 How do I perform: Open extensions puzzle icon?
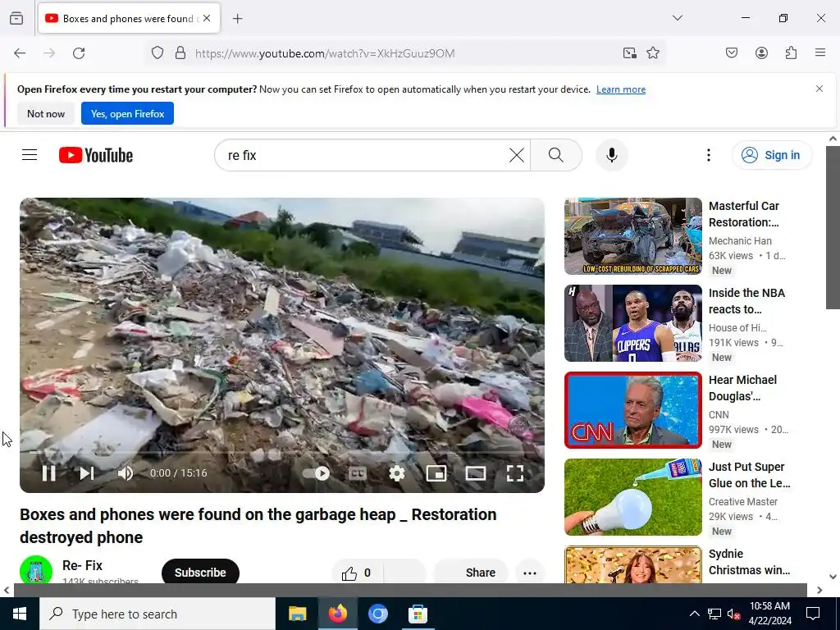pyautogui.click(x=792, y=53)
